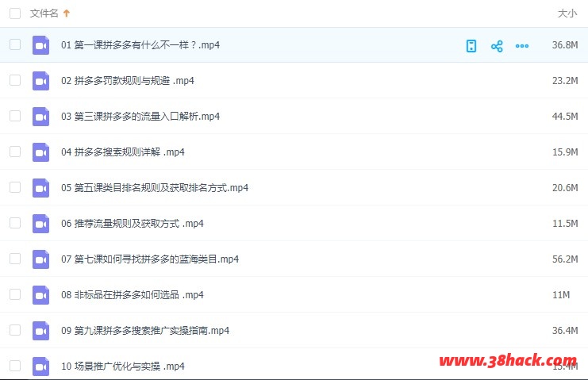Sort by the 大小 column header
This screenshot has height=380, width=588.
pos(567,13)
